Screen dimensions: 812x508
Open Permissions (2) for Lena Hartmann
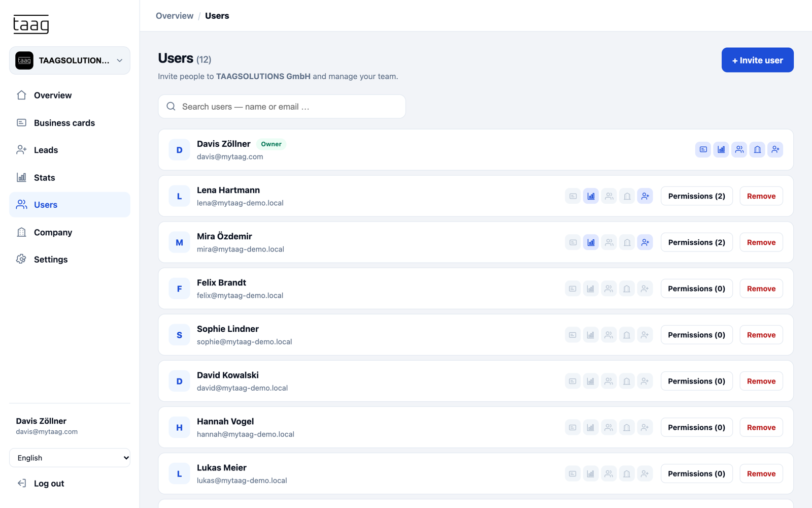click(x=697, y=196)
